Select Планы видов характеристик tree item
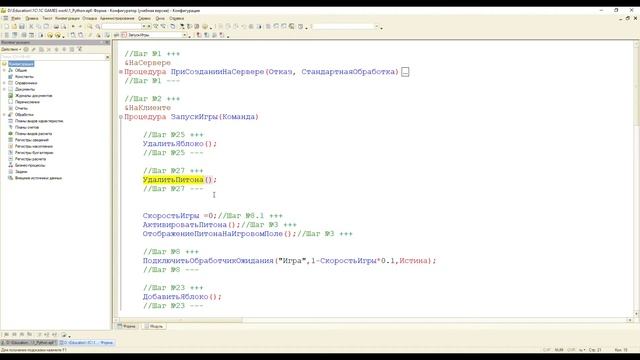Image resolution: width=640 pixels, height=360 pixels. [x=39, y=121]
